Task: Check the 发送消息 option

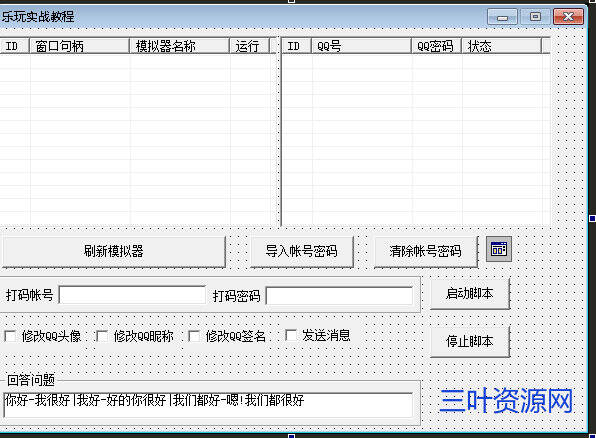Action: tap(291, 335)
